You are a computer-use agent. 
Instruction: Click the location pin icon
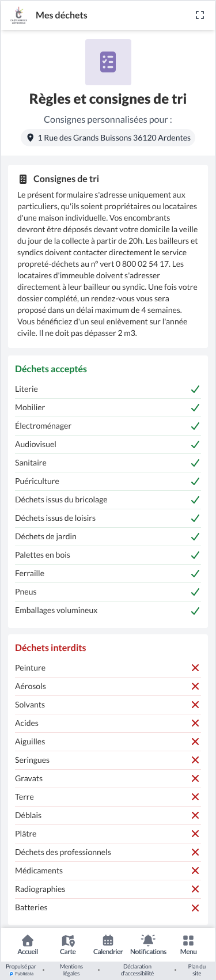[31, 138]
